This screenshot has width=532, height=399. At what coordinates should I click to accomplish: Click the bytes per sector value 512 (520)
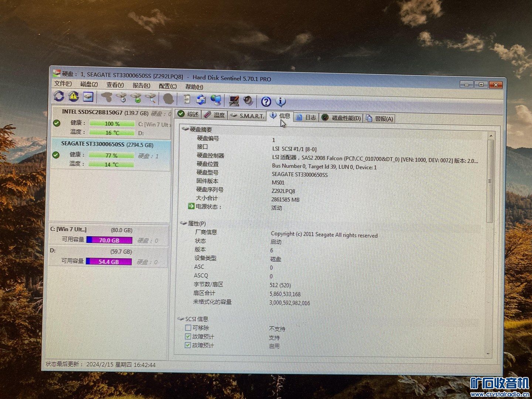click(x=280, y=285)
